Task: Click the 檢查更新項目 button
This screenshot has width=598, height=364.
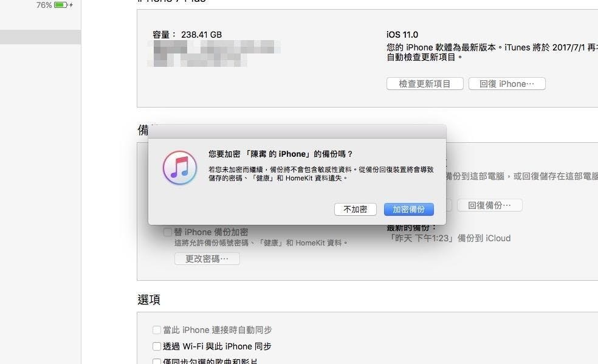Action: tap(425, 83)
